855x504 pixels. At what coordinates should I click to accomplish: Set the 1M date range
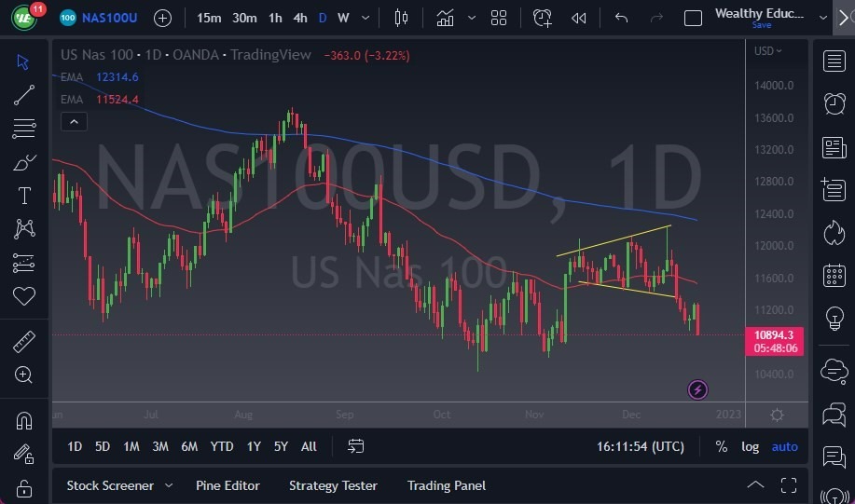click(x=131, y=446)
